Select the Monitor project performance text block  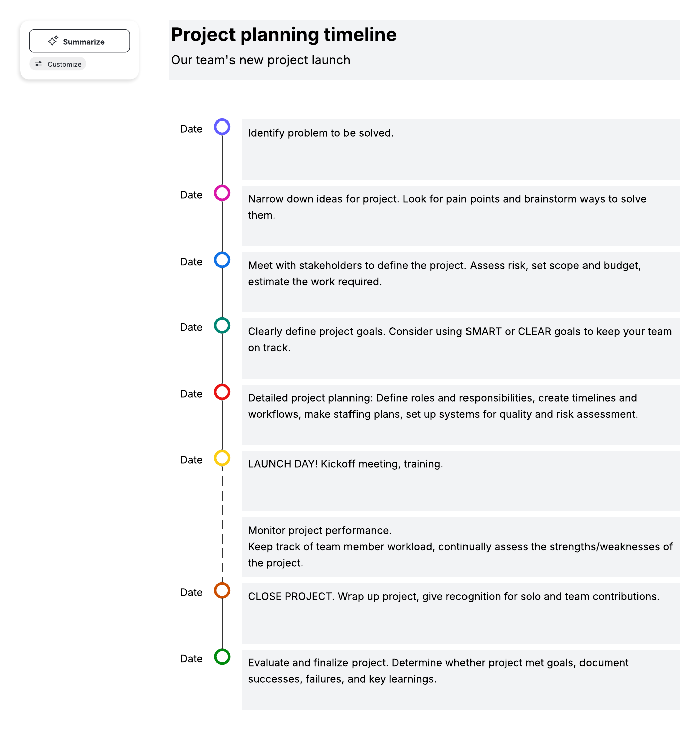tap(460, 546)
